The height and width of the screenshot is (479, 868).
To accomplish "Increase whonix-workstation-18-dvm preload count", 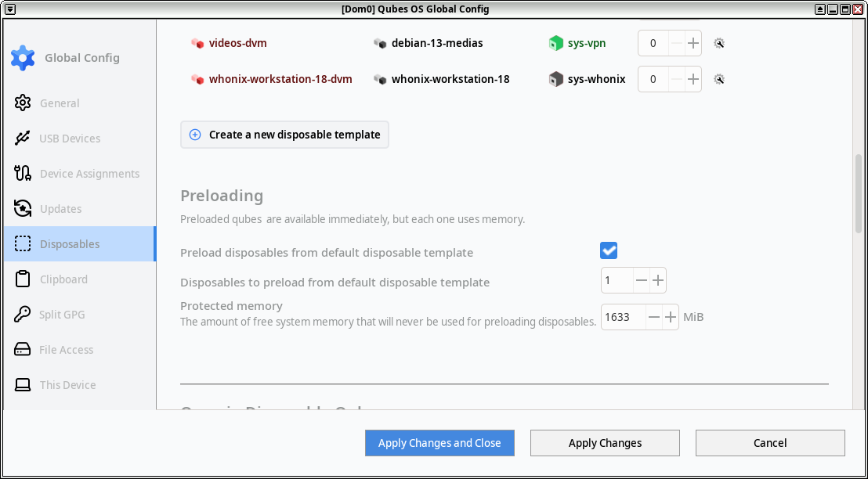I will (693, 79).
